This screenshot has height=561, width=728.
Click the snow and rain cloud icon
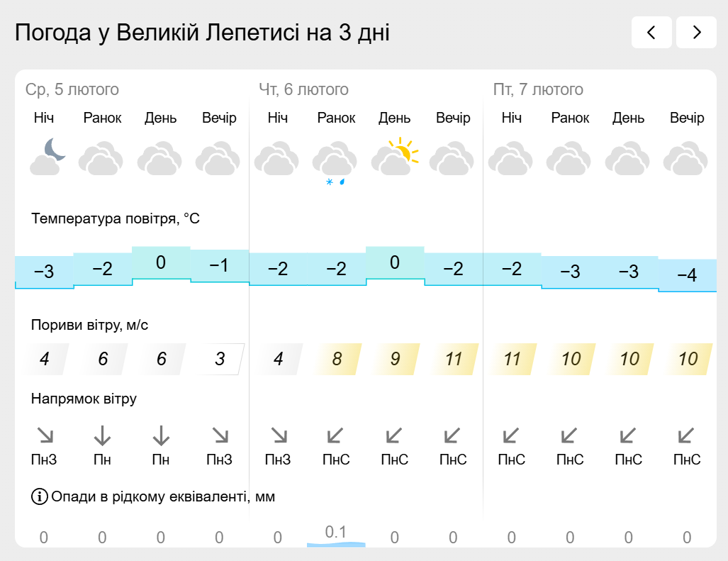pyautogui.click(x=335, y=163)
